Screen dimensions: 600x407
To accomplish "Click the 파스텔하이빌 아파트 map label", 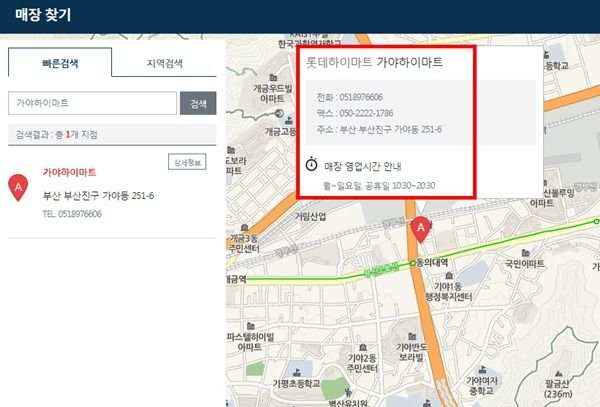I will coord(250,342).
